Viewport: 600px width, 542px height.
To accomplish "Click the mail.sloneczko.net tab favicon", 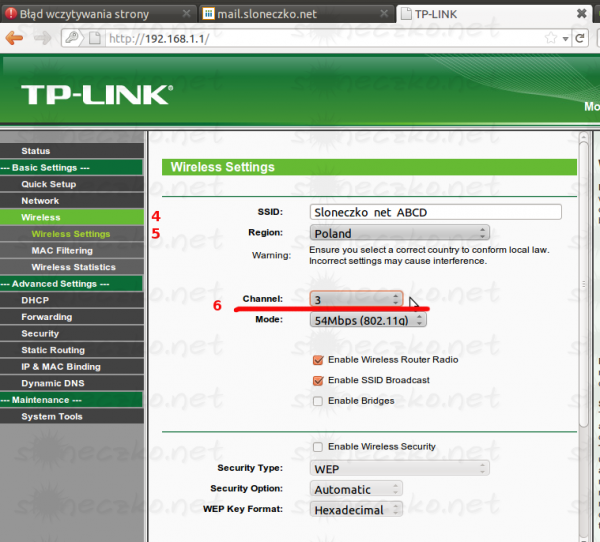I will point(208,14).
